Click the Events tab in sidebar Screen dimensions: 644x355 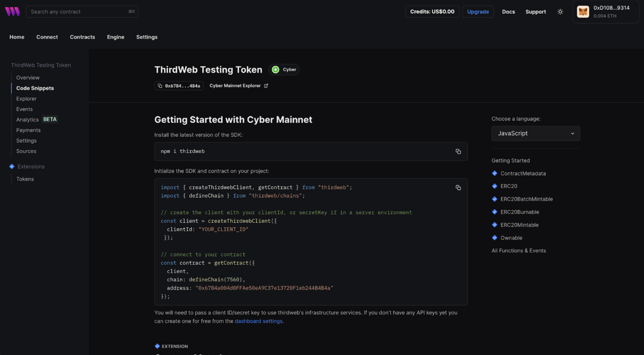(x=24, y=109)
